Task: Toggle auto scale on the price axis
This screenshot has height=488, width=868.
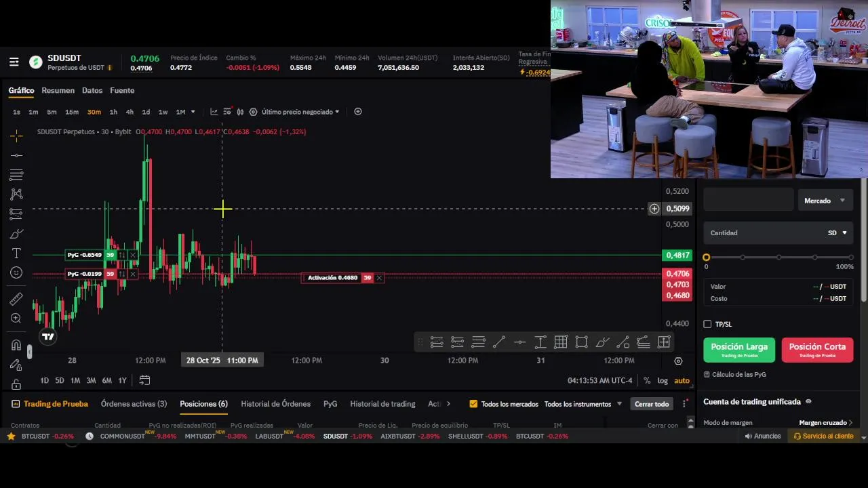Action: (x=682, y=380)
